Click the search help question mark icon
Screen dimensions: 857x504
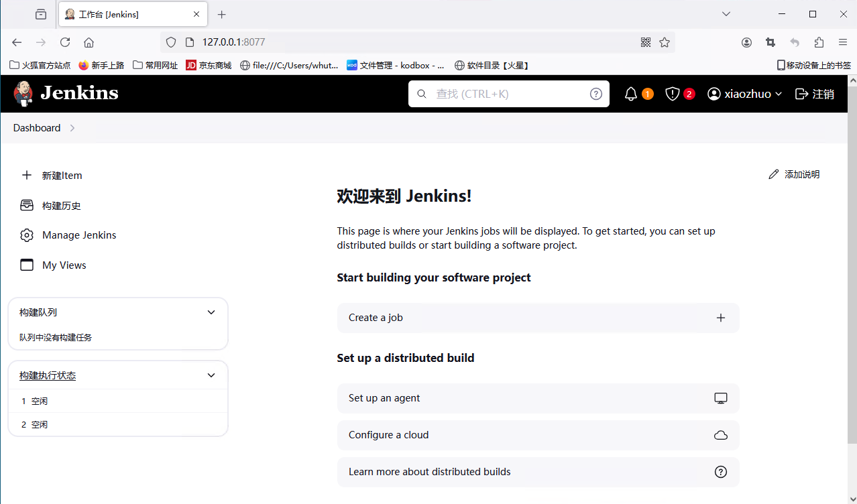tap(596, 94)
